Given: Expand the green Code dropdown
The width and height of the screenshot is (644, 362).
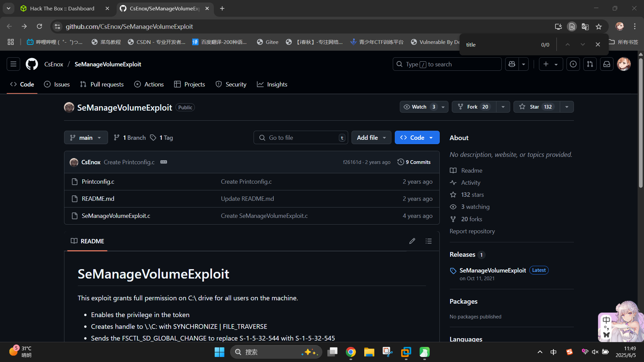Looking at the screenshot, I should pos(417,137).
